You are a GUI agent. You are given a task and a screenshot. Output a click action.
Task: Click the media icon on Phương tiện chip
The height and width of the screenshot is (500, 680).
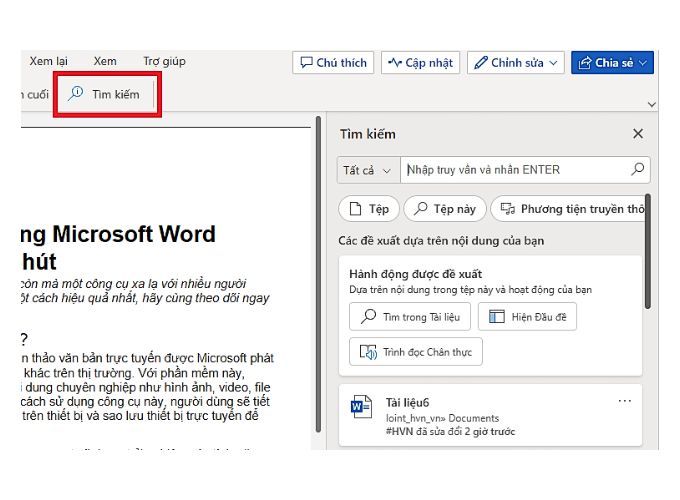click(x=507, y=209)
